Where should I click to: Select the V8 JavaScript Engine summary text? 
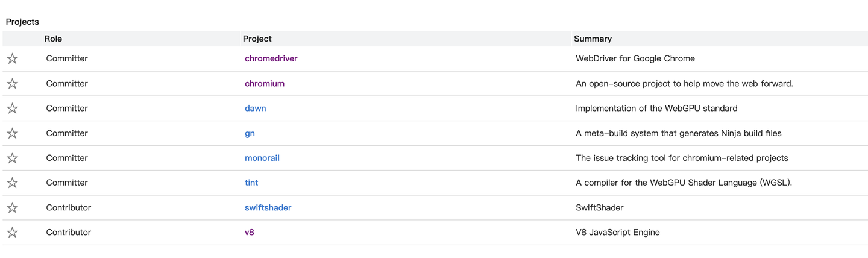tap(617, 232)
